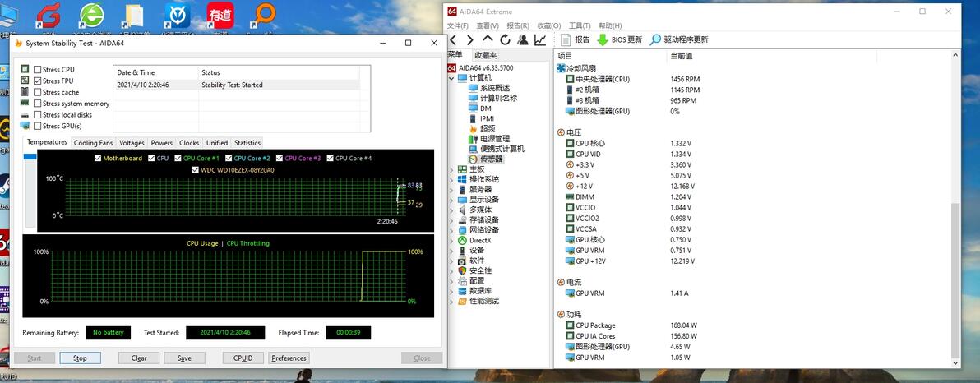Screen dimensions: 980x383
Task: Expand the 服务器 tree node
Action: click(x=451, y=189)
